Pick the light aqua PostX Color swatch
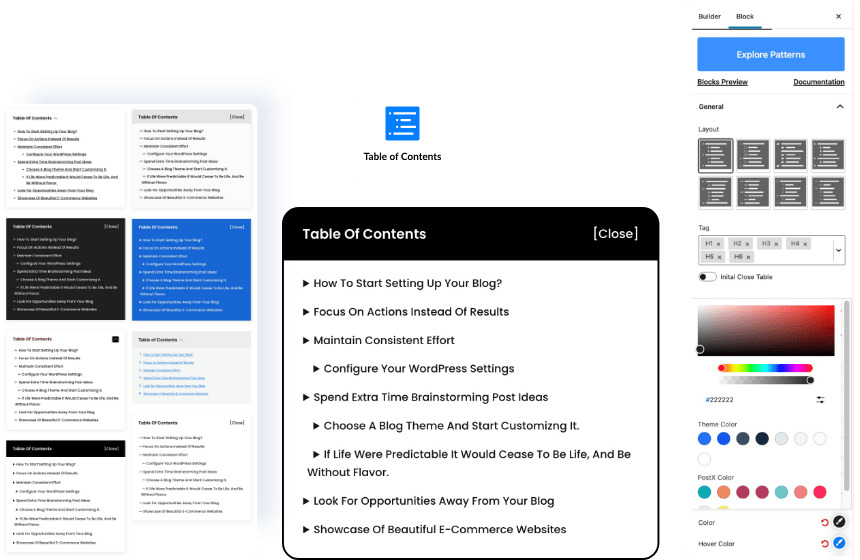 coord(781,492)
